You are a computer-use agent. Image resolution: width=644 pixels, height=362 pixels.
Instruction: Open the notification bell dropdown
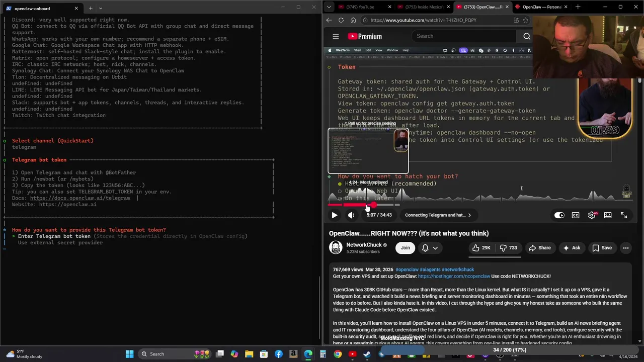430,248
